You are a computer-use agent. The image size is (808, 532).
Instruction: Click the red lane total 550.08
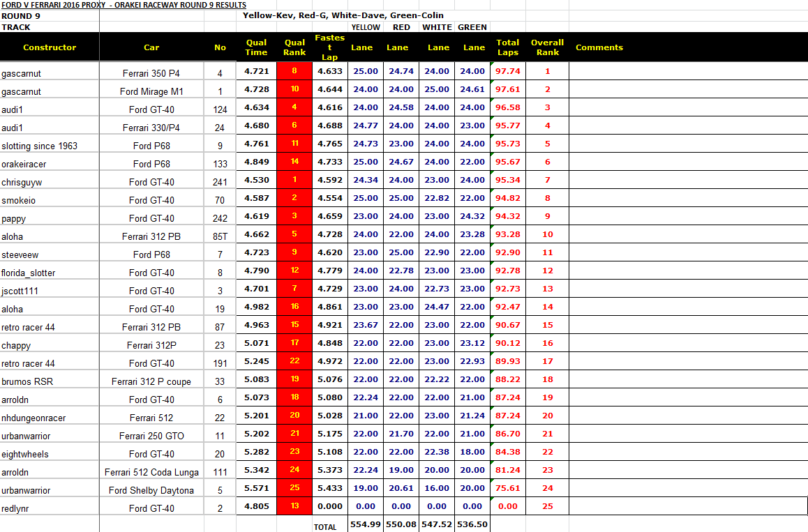(x=401, y=524)
